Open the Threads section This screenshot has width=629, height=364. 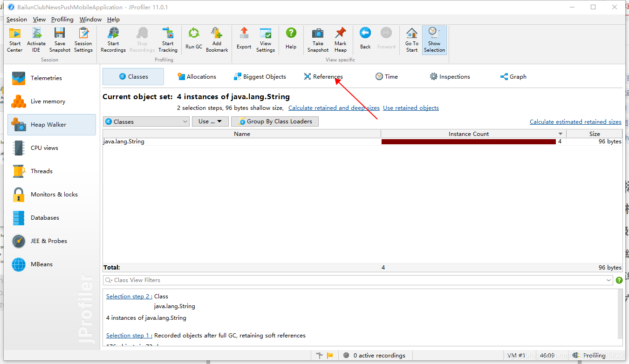point(52,171)
